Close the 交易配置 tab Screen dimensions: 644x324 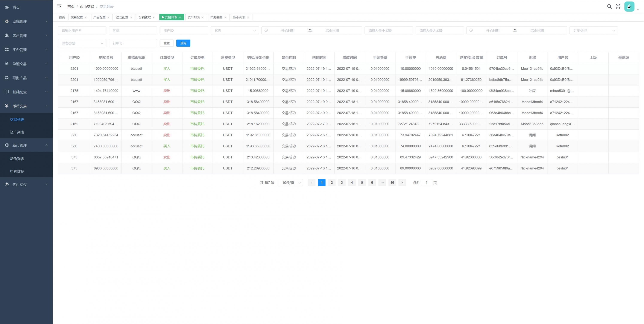pyautogui.click(x=86, y=17)
